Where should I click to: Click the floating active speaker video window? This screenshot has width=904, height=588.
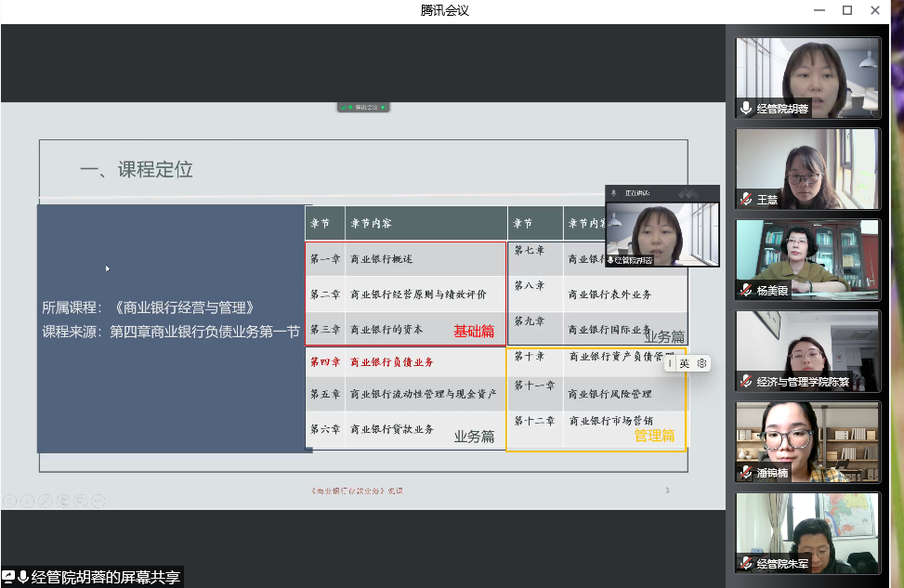[x=662, y=232]
